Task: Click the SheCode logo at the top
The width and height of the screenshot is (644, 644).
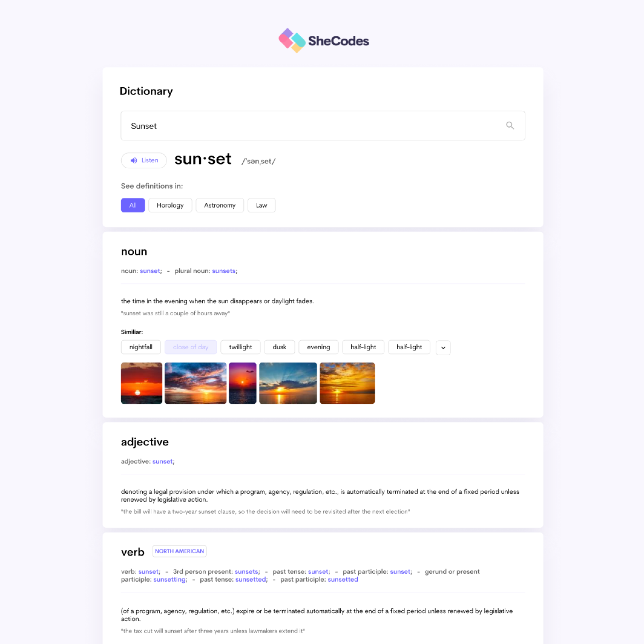Action: [322, 40]
